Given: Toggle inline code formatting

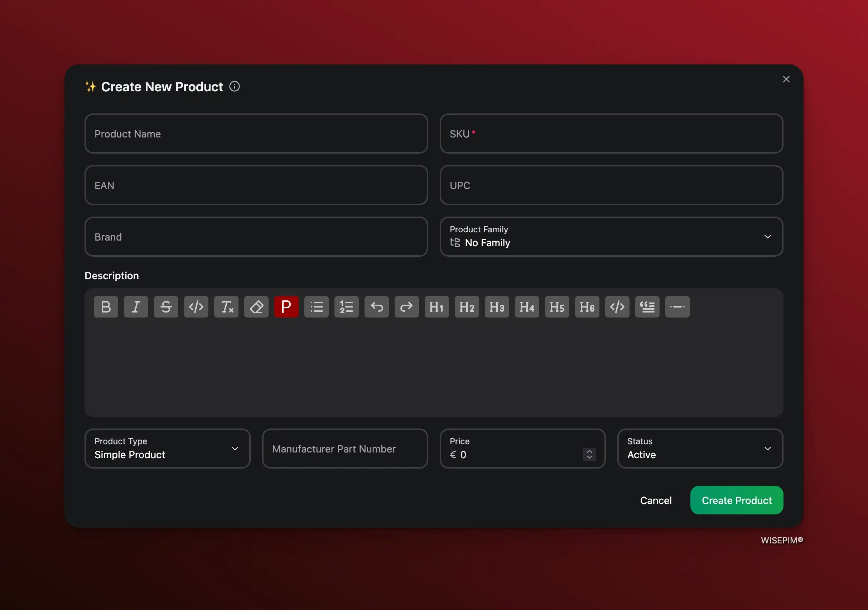Looking at the screenshot, I should pyautogui.click(x=196, y=307).
